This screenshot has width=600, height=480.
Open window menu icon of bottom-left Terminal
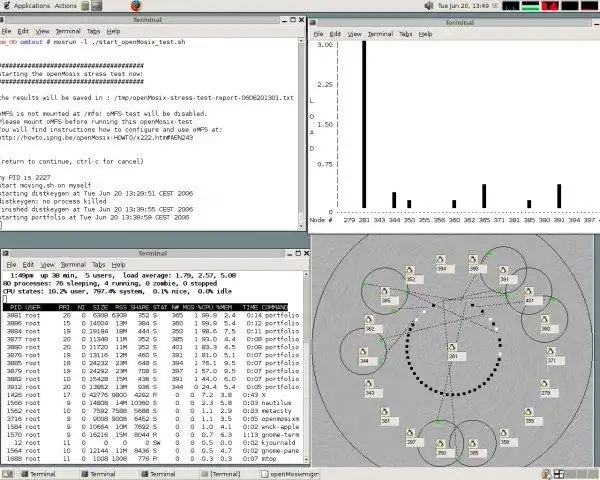coord(6,253)
